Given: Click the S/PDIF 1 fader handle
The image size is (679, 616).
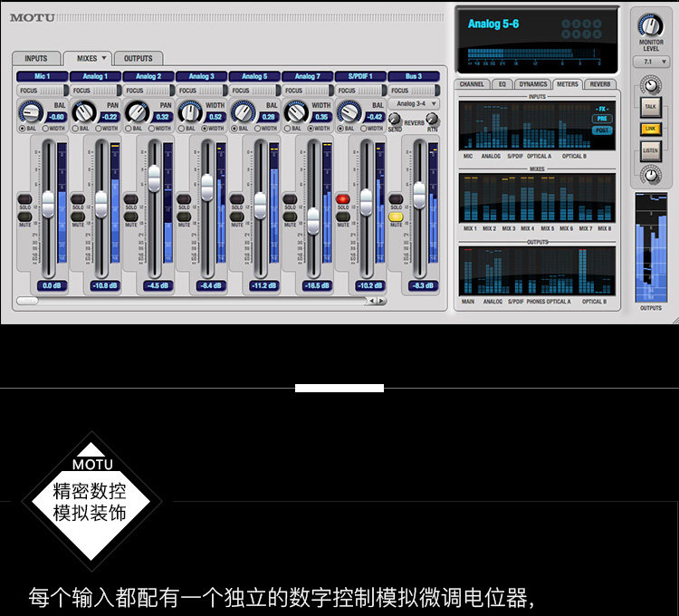Looking at the screenshot, I should coord(367,202).
